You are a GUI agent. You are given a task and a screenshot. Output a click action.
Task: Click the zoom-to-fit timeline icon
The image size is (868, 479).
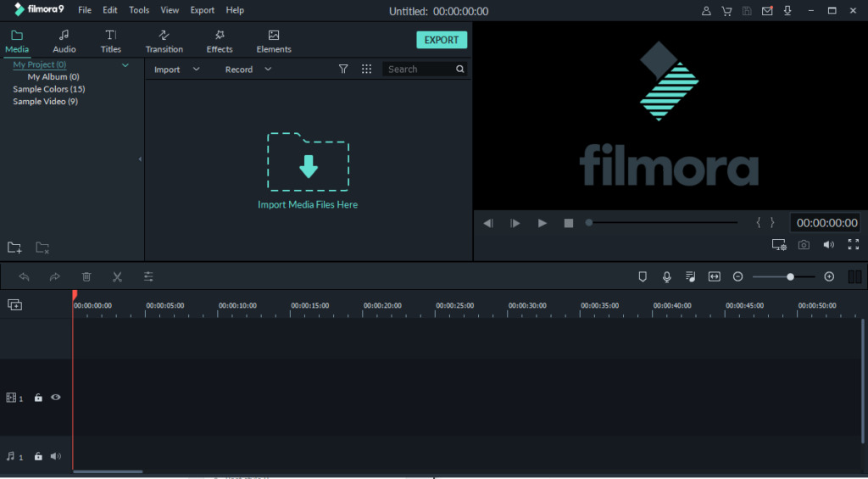(x=714, y=276)
